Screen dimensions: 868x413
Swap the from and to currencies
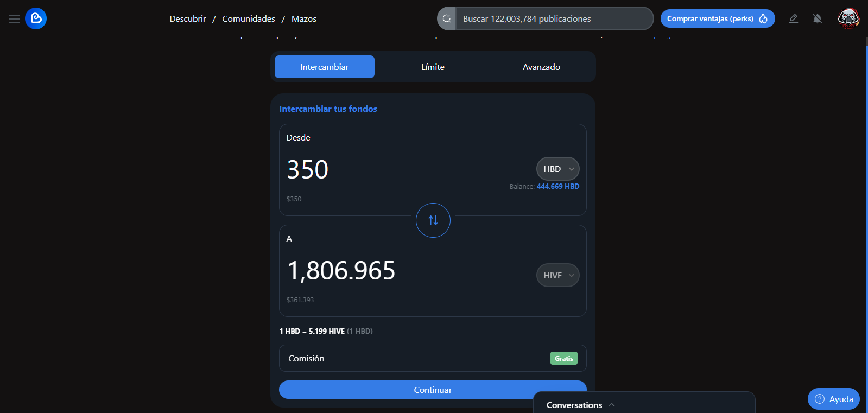[x=433, y=220]
